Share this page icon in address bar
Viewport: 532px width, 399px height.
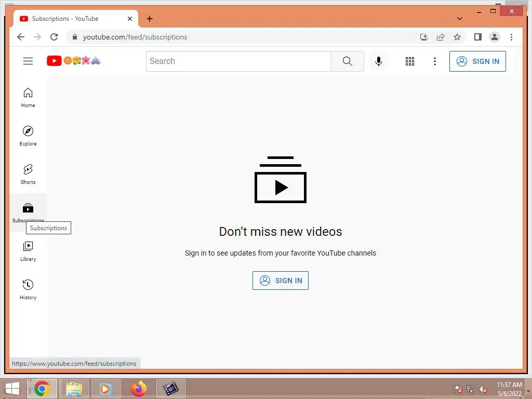(441, 37)
